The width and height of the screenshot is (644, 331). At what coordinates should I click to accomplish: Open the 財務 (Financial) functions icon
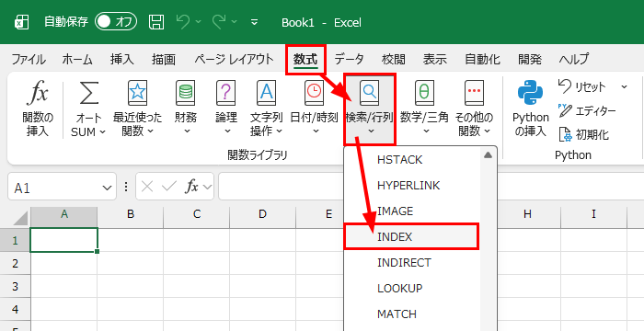click(185, 93)
